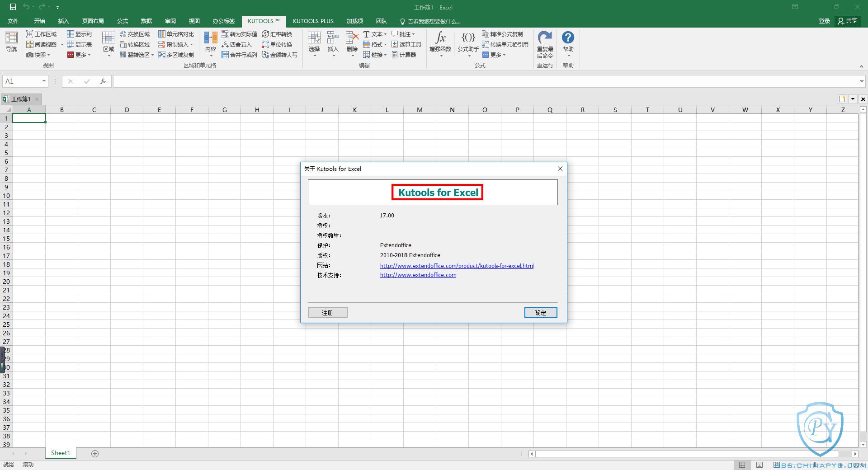
Task: Click the 注册 register button in dialog
Action: [x=328, y=313]
